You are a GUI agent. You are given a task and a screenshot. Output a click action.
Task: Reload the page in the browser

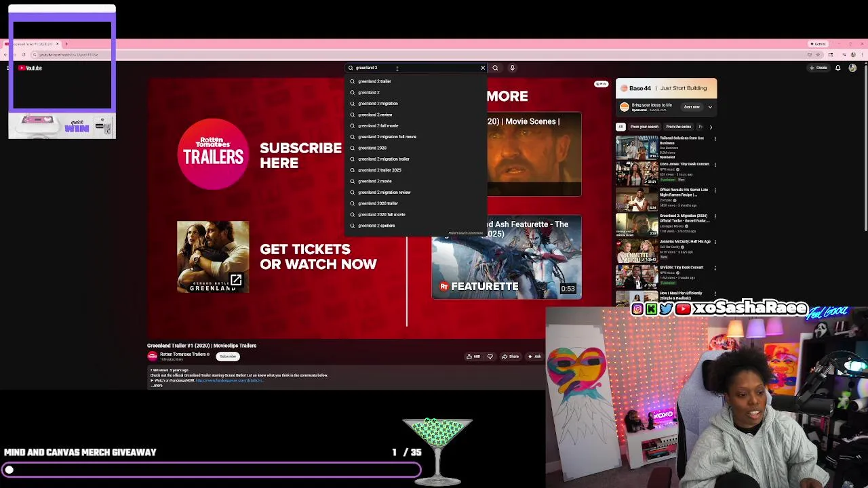24,54
